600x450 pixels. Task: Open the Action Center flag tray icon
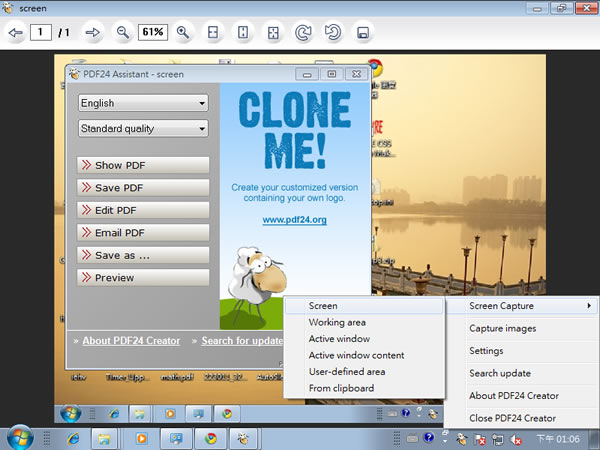[479, 439]
